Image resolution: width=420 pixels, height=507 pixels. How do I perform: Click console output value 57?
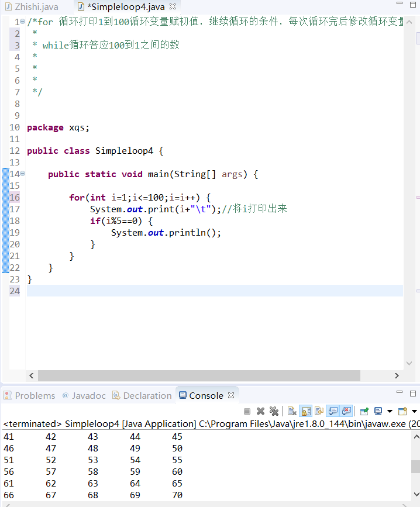(x=51, y=472)
